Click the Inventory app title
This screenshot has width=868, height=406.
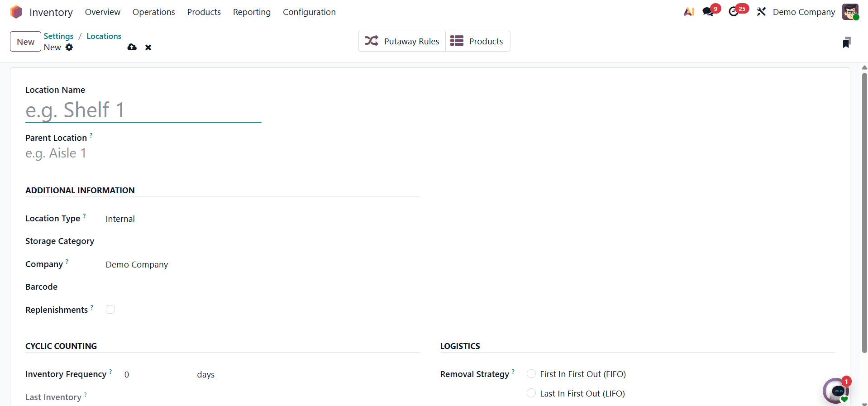click(x=51, y=12)
